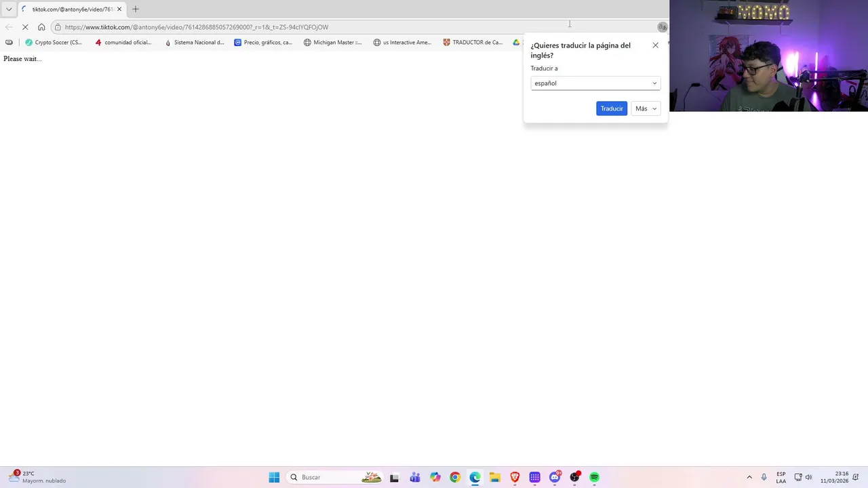The image size is (868, 488).
Task: Select the tiktok.com browser tab
Action: point(71,9)
